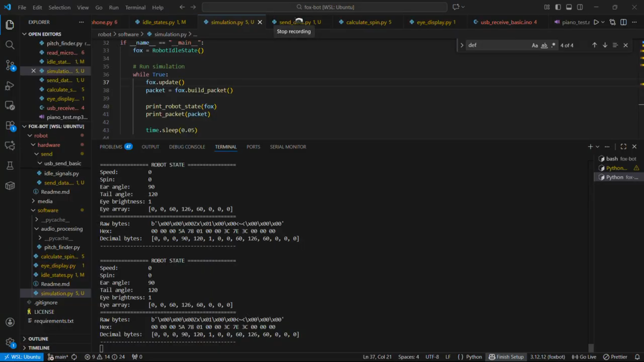Screen dimensions: 644x362
Task: Collapse the OPEN EDITORS section
Action: (x=45, y=34)
